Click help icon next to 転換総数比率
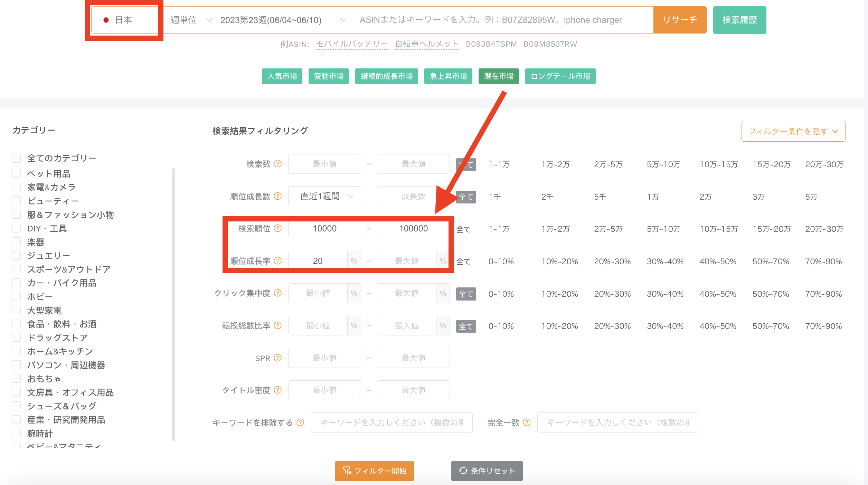The height and width of the screenshot is (485, 868). point(278,325)
